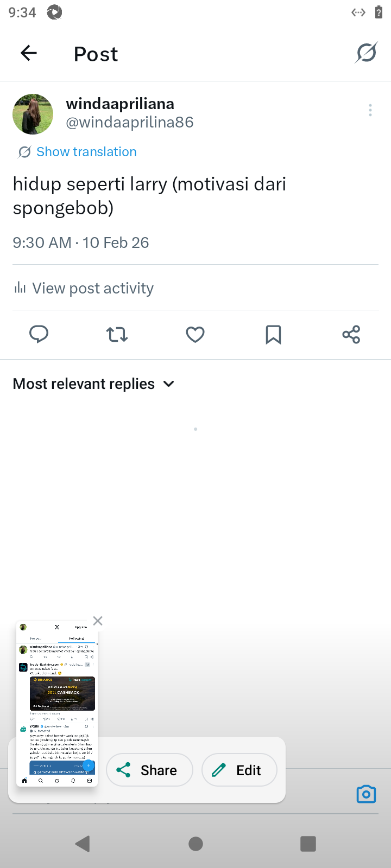Open windaapriliana's profile picture

click(33, 114)
